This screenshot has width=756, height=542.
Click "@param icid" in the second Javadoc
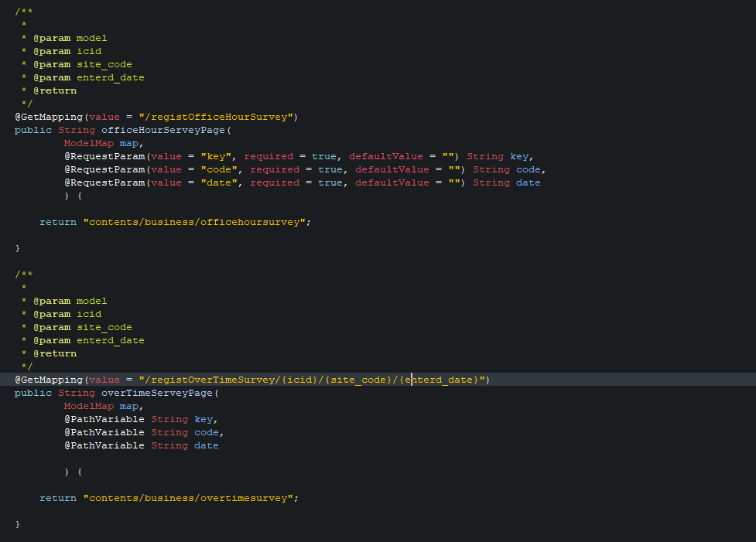[67, 314]
